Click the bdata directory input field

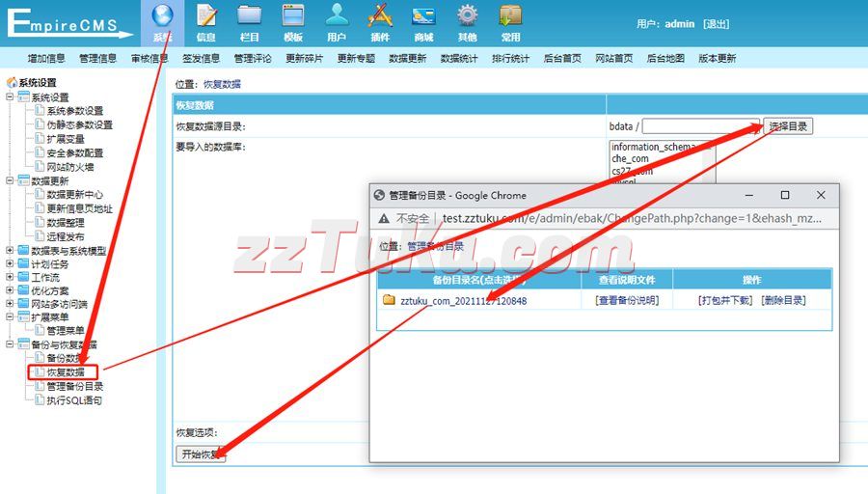tap(701, 126)
